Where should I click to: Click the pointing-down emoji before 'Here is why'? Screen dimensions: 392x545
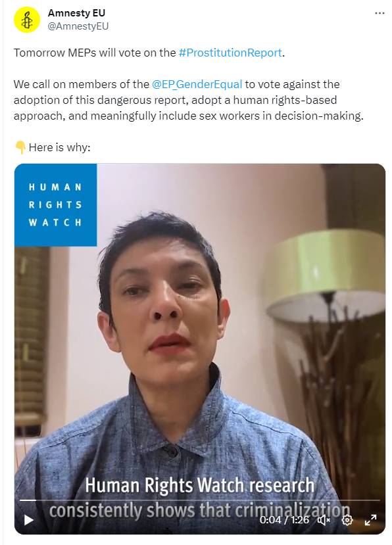click(20, 147)
